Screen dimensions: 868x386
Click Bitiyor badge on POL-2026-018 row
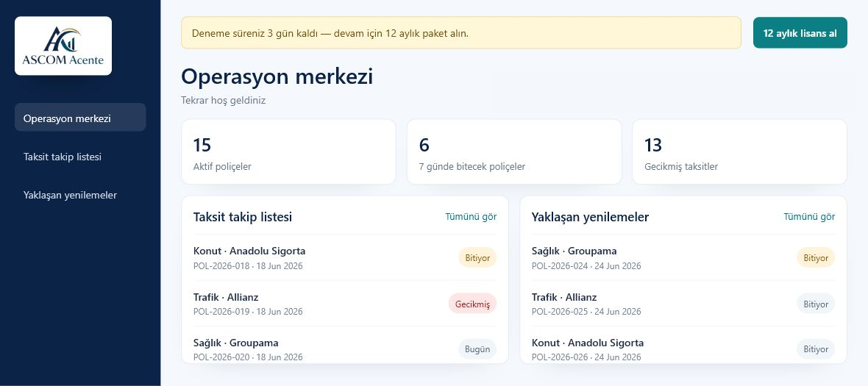click(x=477, y=258)
